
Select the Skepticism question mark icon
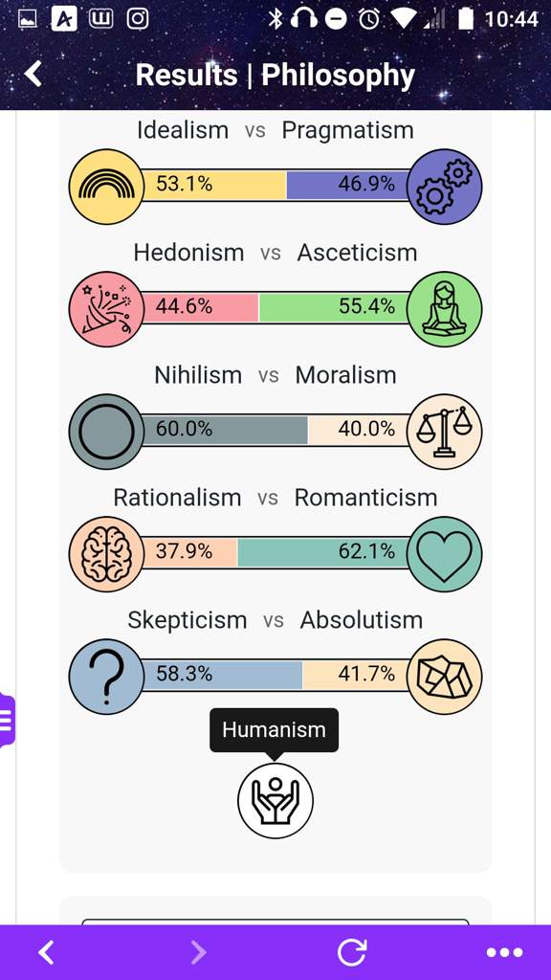coord(107,677)
